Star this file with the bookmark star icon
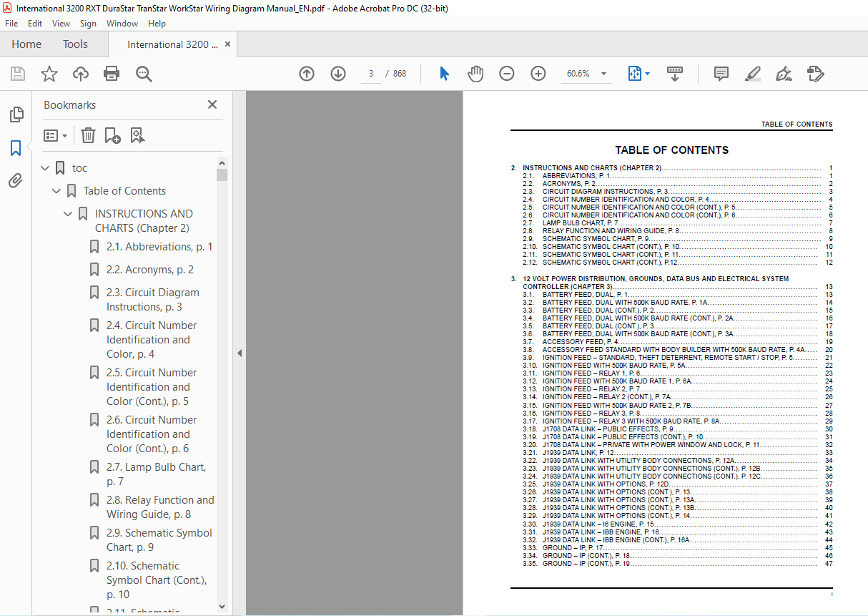 pos(49,74)
